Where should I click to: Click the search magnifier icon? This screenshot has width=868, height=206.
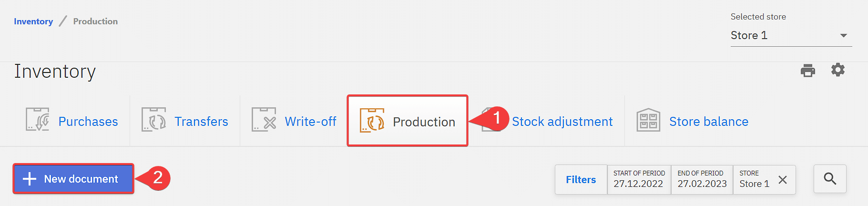tap(830, 179)
